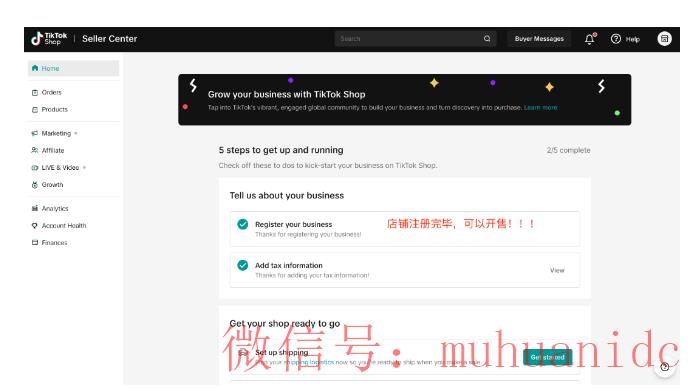Viewport: 695px width, 388px height.
Task: Open the shop profile avatar icon
Action: (x=664, y=39)
